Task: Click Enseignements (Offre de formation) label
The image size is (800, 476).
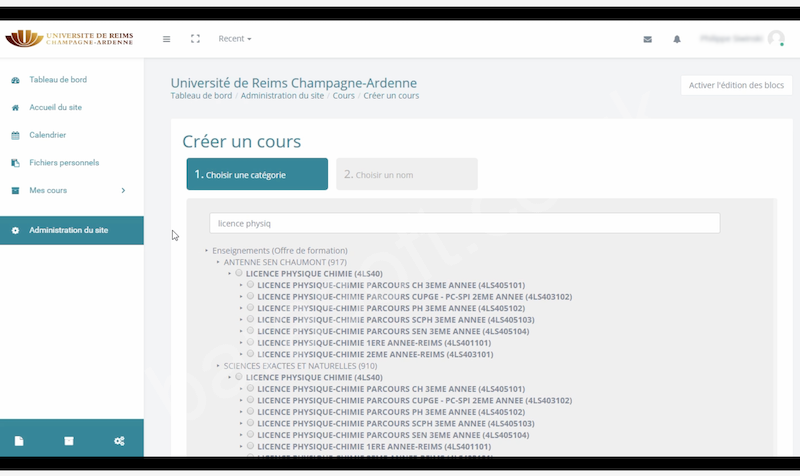Action: click(x=280, y=250)
